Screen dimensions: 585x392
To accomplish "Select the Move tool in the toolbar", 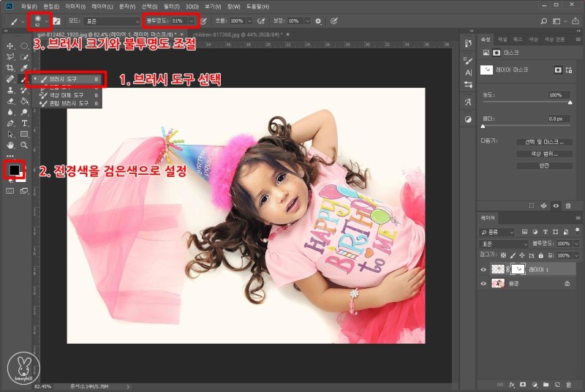I will pos(10,46).
